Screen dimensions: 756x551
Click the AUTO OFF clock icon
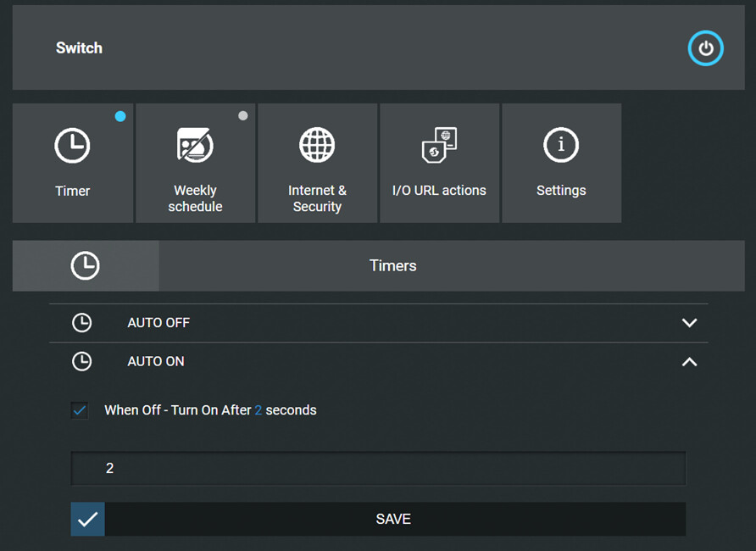click(81, 323)
